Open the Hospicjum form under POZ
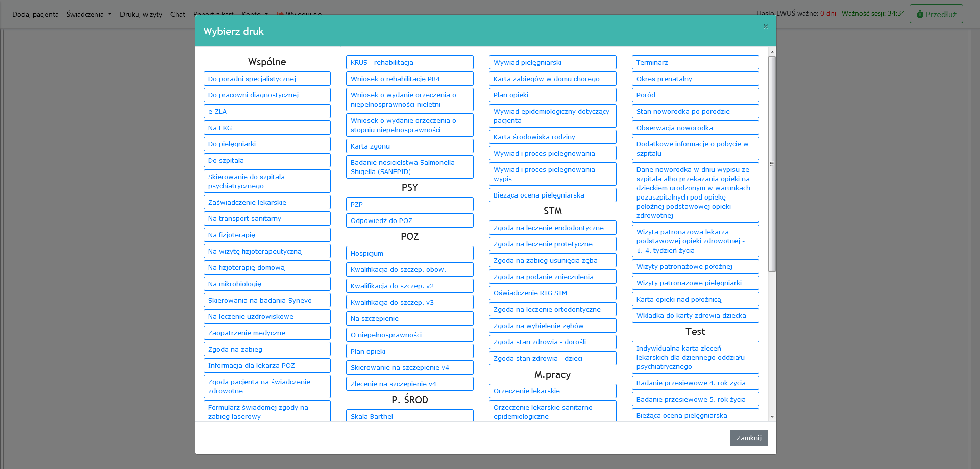This screenshot has height=469, width=980. (409, 253)
